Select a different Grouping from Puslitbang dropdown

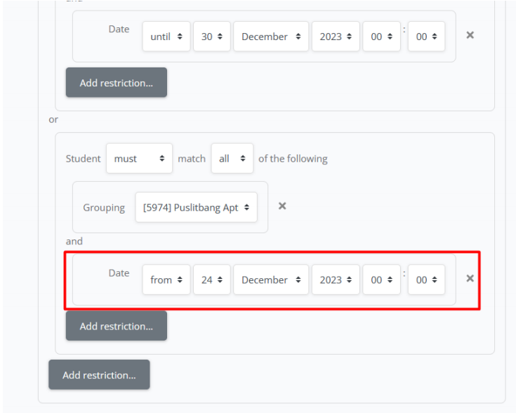[196, 208]
